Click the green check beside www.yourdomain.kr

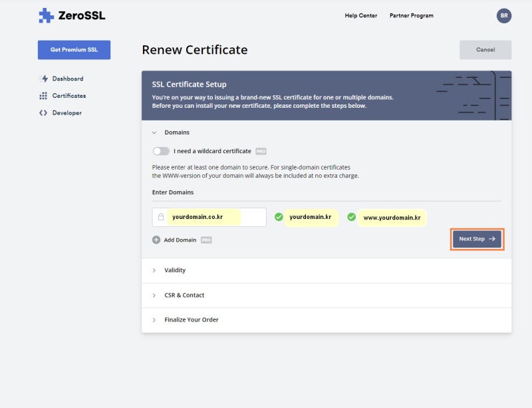(352, 217)
